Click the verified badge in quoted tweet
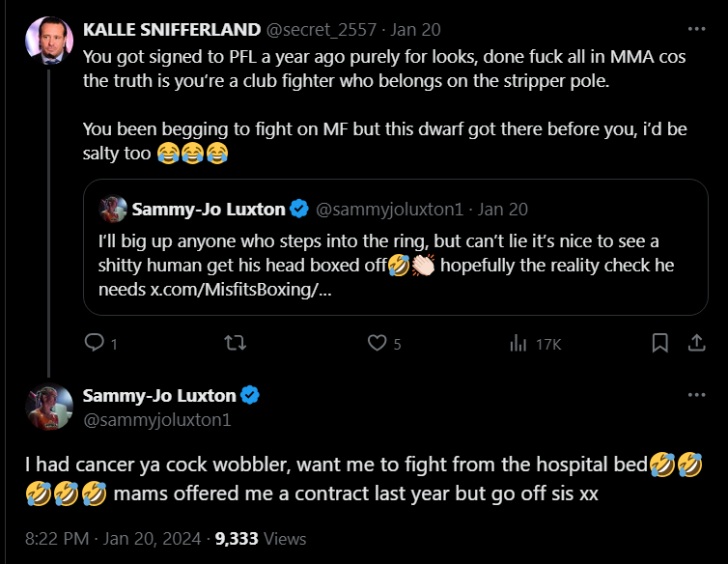This screenshot has height=564, width=728. pyautogui.click(x=298, y=209)
